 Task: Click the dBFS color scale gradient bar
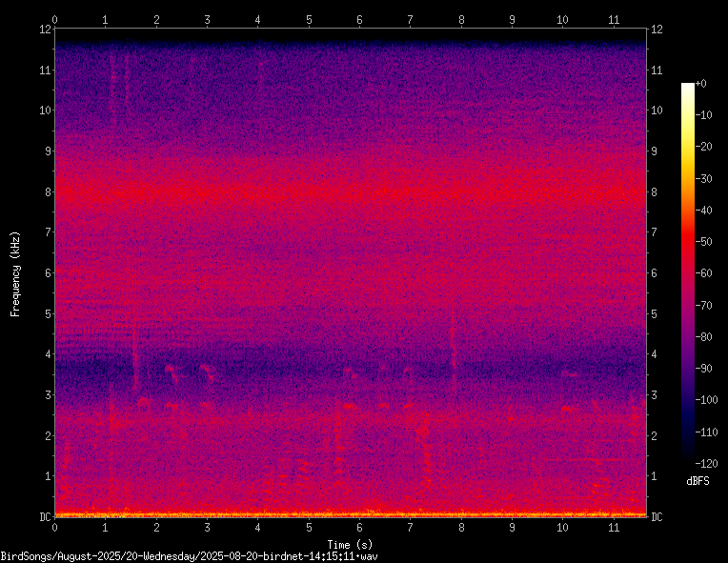click(688, 272)
